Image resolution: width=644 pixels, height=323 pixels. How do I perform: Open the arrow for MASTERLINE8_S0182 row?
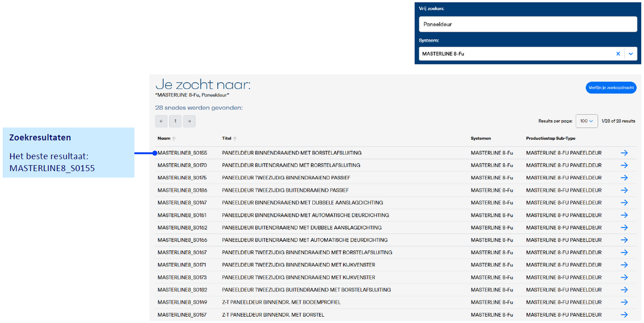pyautogui.click(x=624, y=290)
